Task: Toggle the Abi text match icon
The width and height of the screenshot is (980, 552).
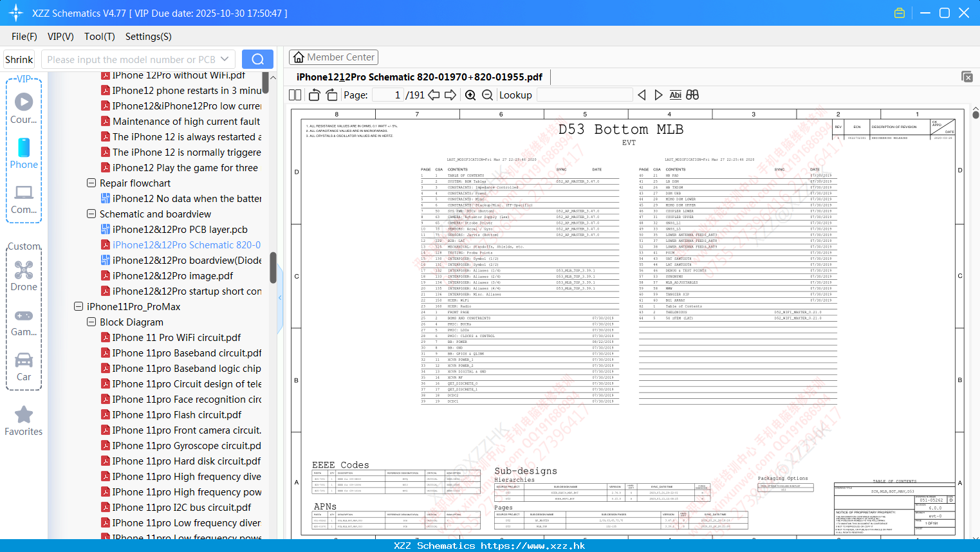Action: tap(675, 95)
